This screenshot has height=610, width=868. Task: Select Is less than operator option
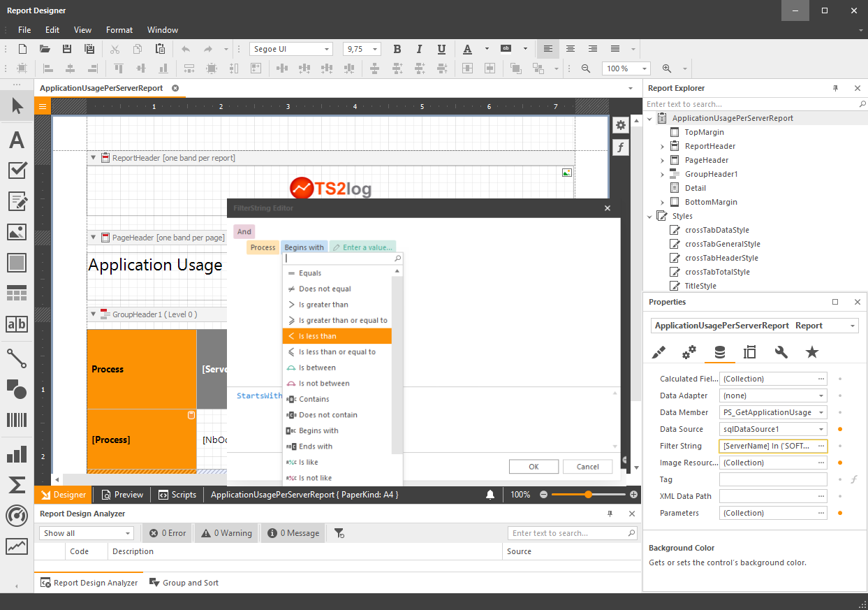(x=337, y=336)
